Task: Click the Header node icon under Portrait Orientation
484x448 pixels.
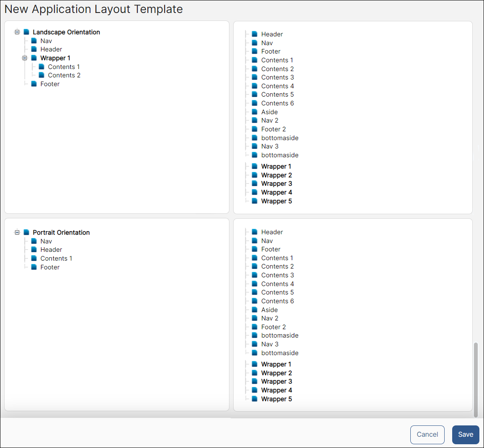Action: (34, 249)
